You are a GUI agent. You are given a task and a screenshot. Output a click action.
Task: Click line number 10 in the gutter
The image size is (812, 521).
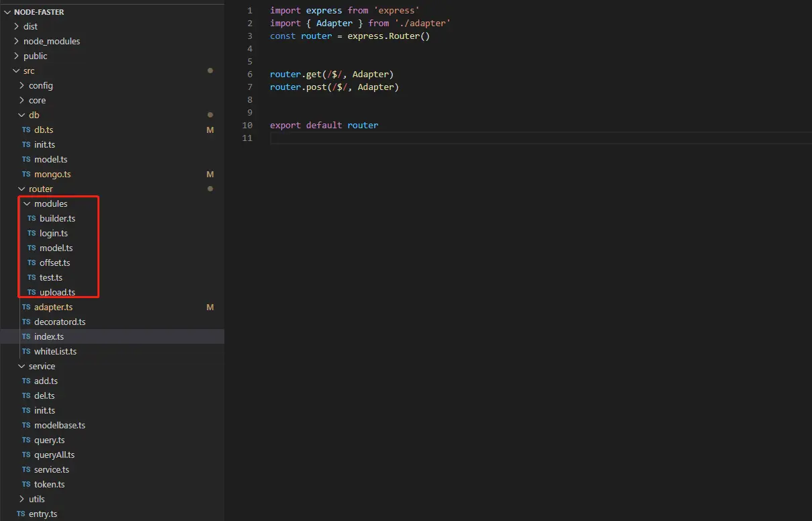pos(247,125)
